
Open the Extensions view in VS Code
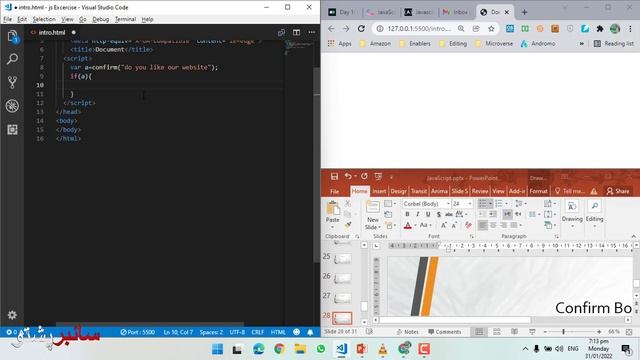pos(12,130)
